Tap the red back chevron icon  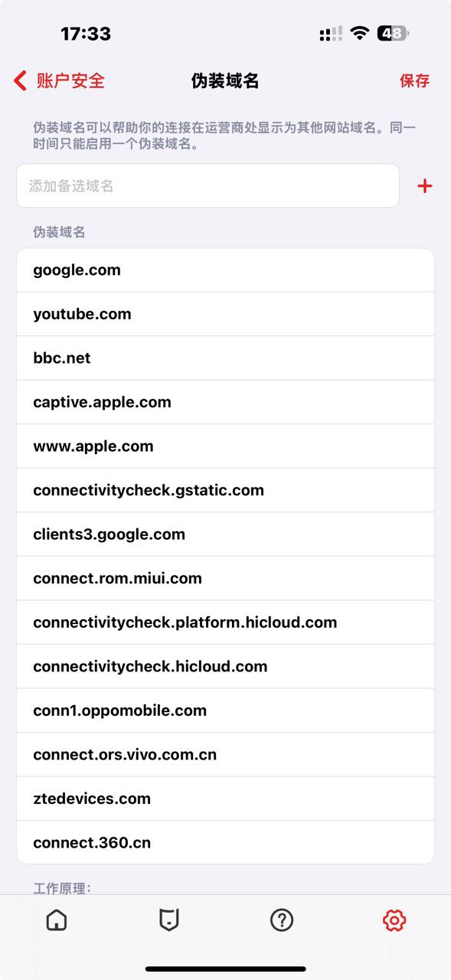(x=21, y=80)
